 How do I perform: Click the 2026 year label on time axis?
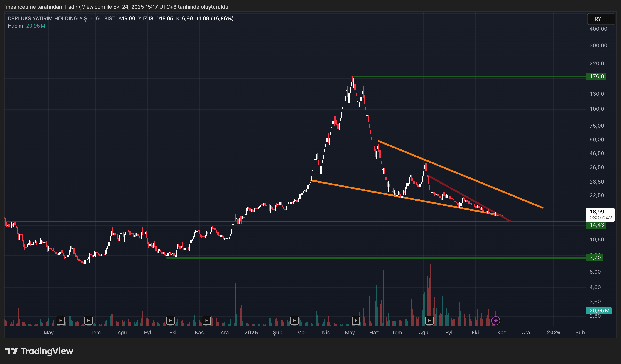click(554, 333)
